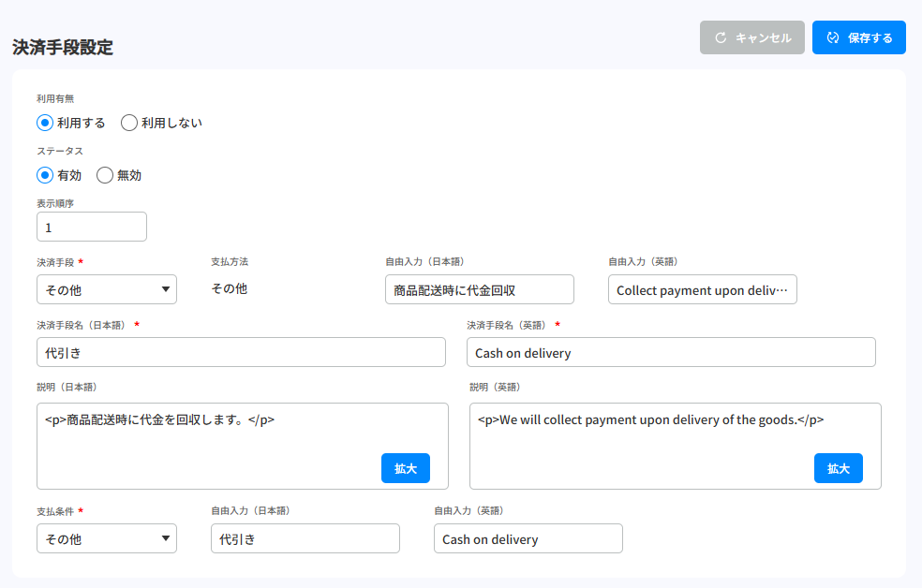Image resolution: width=922 pixels, height=588 pixels.
Task: Click 支払条件 Japanese free input 代引き
Action: [305, 538]
